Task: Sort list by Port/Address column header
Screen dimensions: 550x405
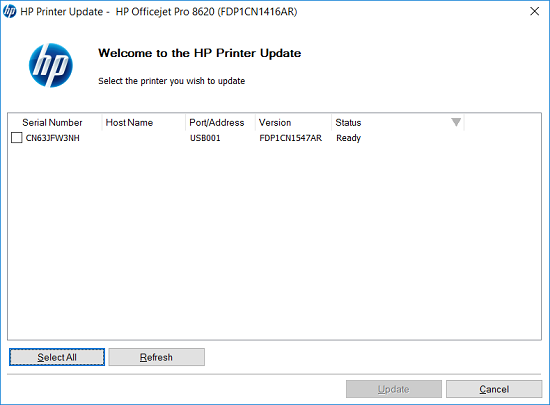Action: point(216,122)
